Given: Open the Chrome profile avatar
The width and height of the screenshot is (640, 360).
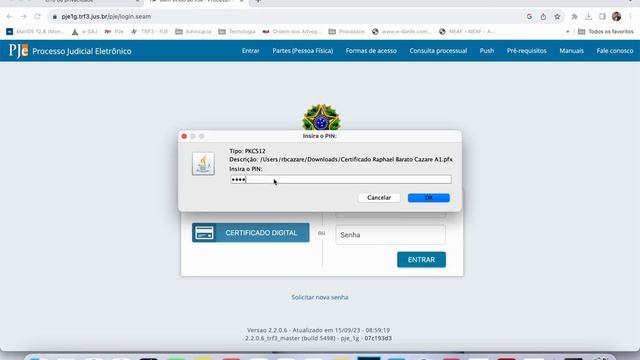Looking at the screenshot, I should click(616, 16).
